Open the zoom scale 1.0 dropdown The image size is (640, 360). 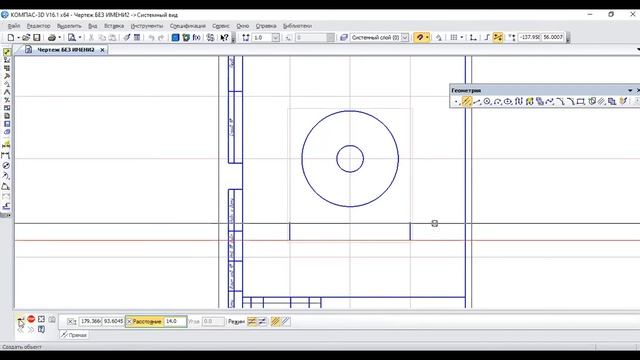click(276, 38)
